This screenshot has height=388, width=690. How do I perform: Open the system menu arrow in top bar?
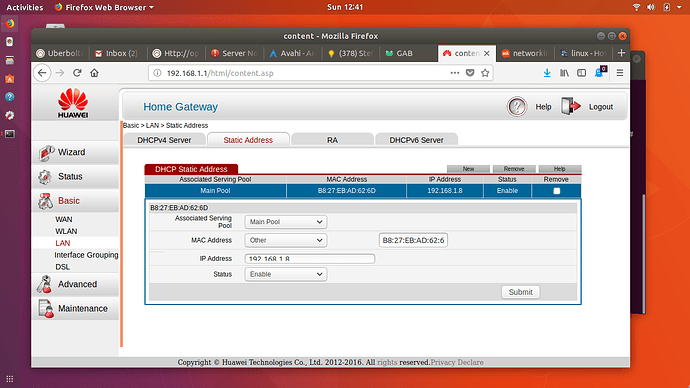tap(679, 7)
